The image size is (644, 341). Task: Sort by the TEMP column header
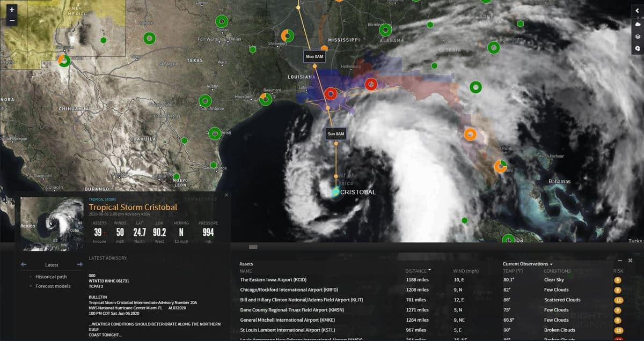tap(512, 271)
